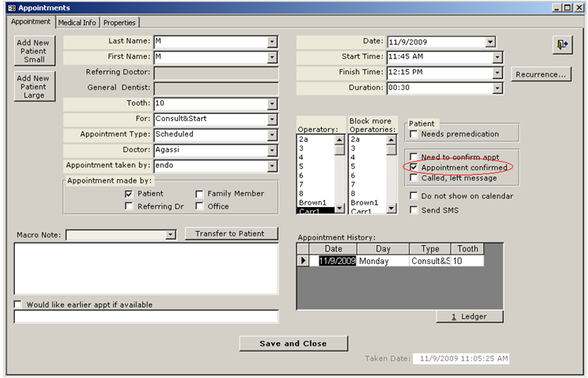Click Add New Patient Small button

click(34, 52)
